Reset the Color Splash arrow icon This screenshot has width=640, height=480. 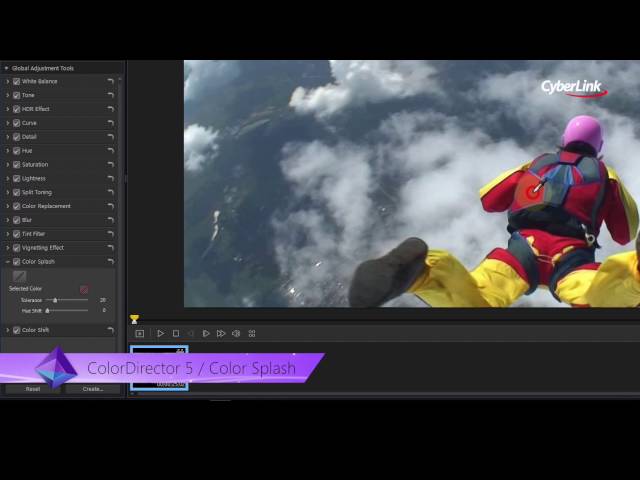110,261
